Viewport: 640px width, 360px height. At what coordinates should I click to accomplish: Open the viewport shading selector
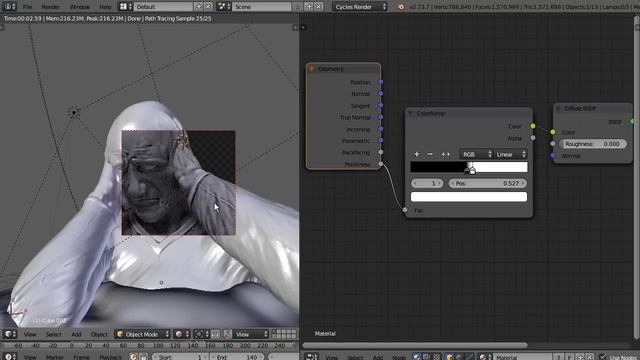[x=182, y=334]
